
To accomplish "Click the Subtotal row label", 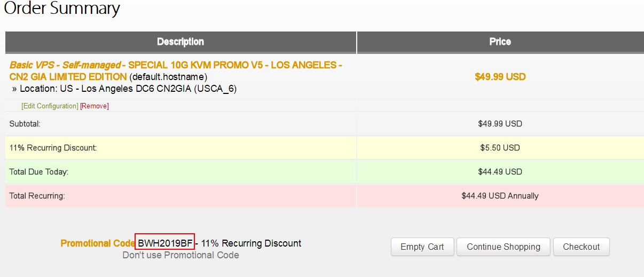I will tap(25, 124).
